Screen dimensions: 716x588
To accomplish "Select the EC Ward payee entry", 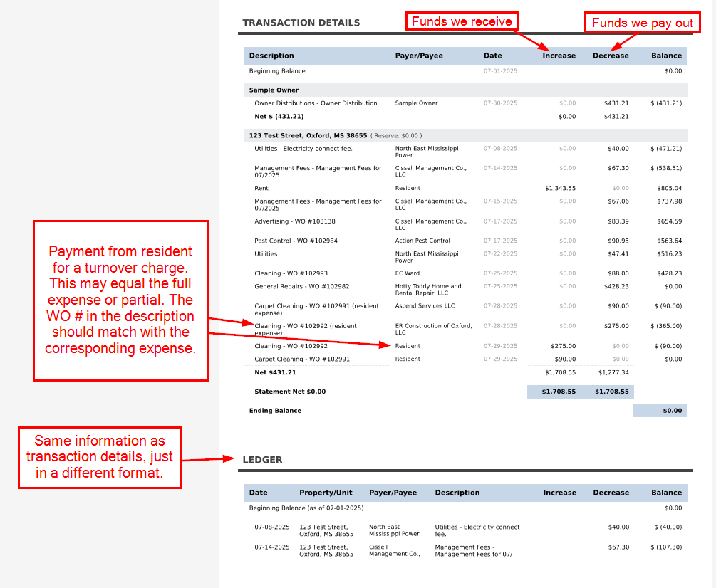I will click(x=409, y=274).
